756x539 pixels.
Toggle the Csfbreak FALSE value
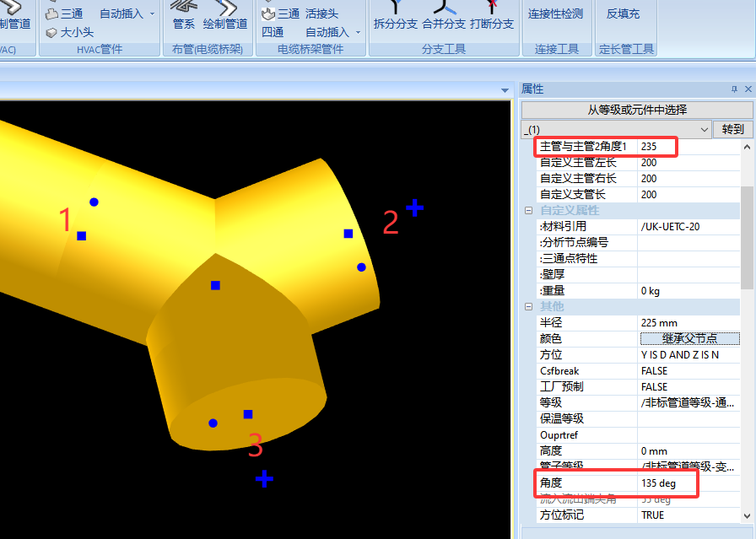(688, 371)
